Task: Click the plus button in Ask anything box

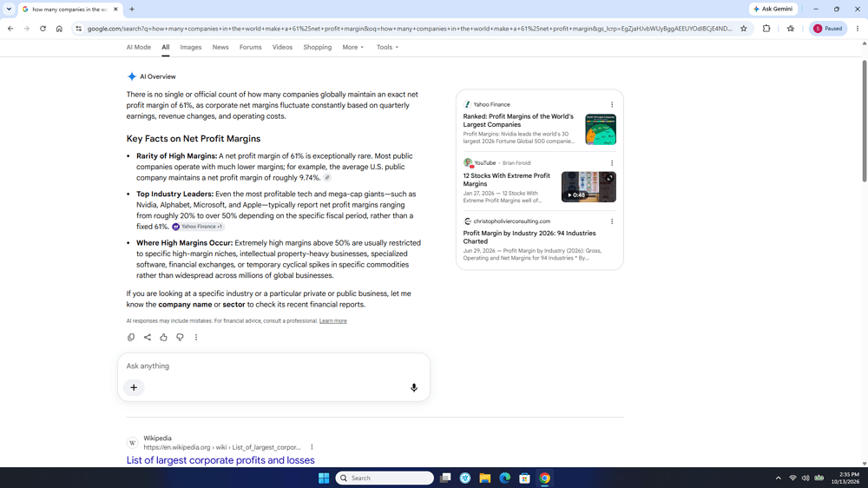Action: point(134,388)
